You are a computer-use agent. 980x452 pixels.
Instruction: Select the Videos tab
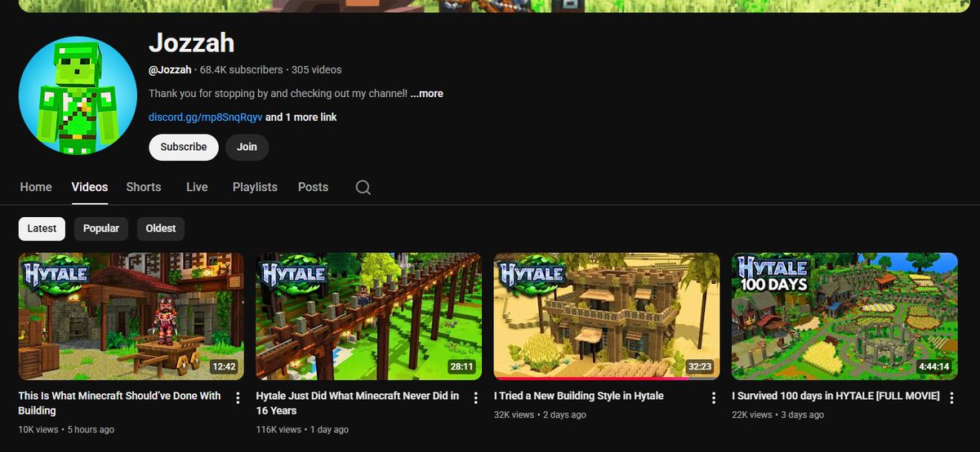pos(90,187)
